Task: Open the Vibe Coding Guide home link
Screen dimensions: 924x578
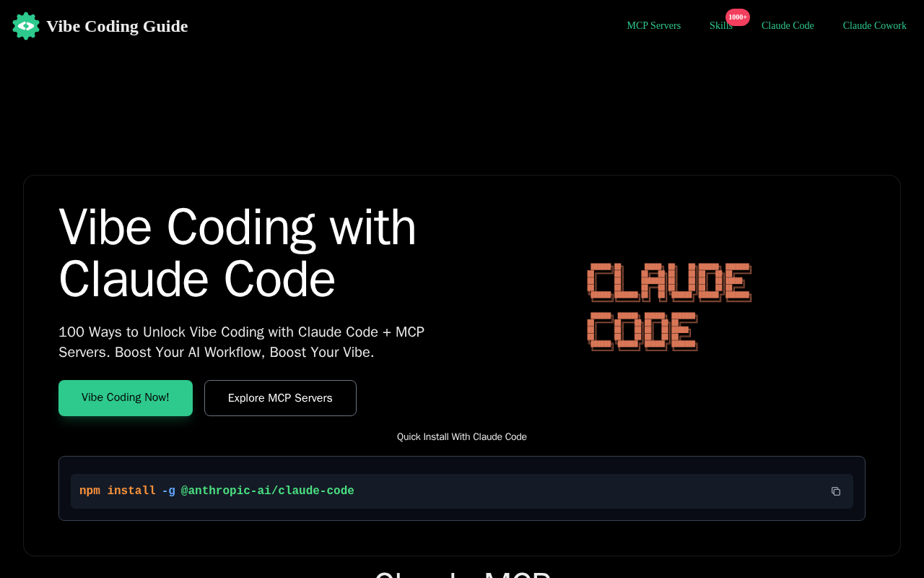Action: (100, 26)
